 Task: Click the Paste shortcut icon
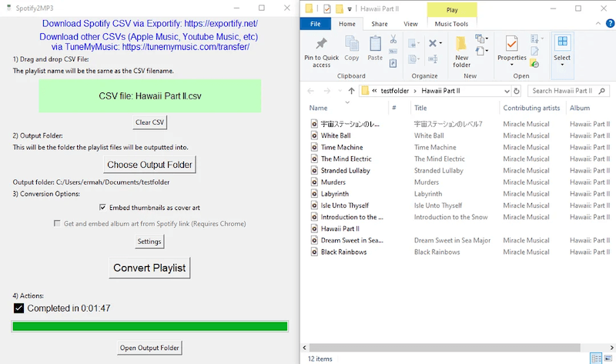pos(393,63)
